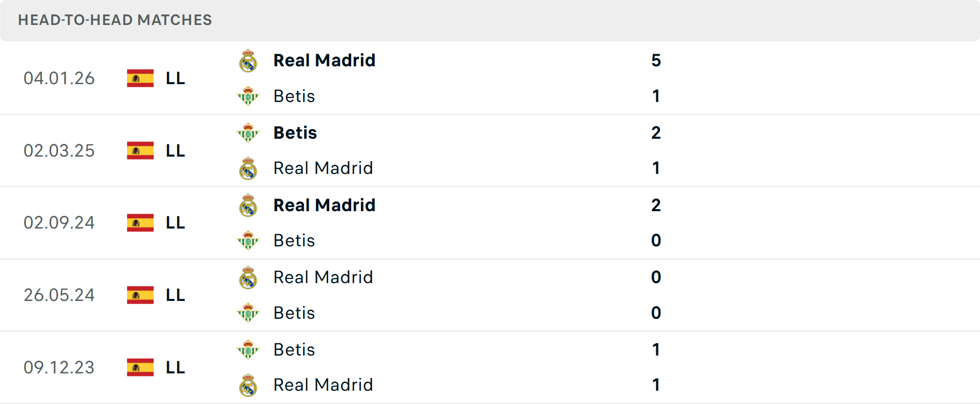Click the Betis crest in the 04.01.26 match
Viewport: 980px width, 404px height.
[x=248, y=96]
